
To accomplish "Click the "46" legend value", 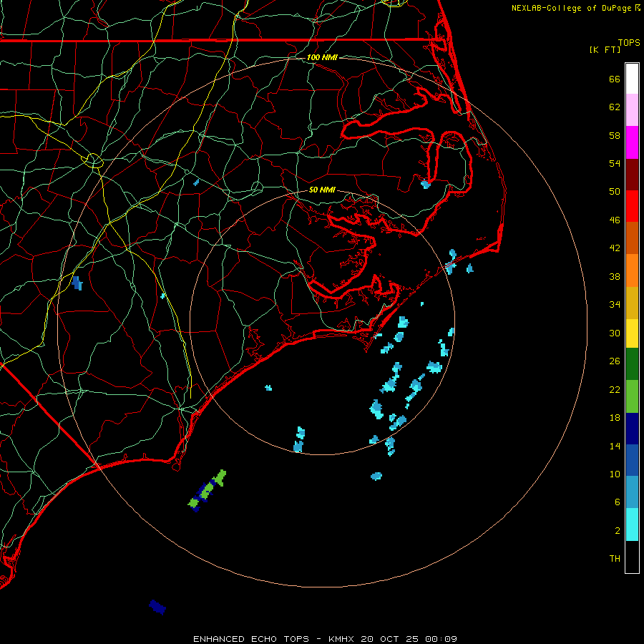I will point(615,220).
